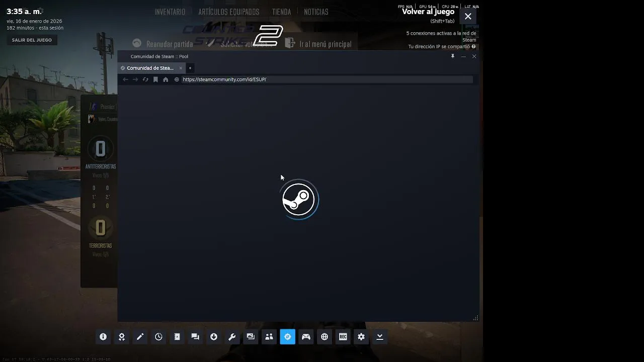Close the overlay with large X button

pos(468,16)
